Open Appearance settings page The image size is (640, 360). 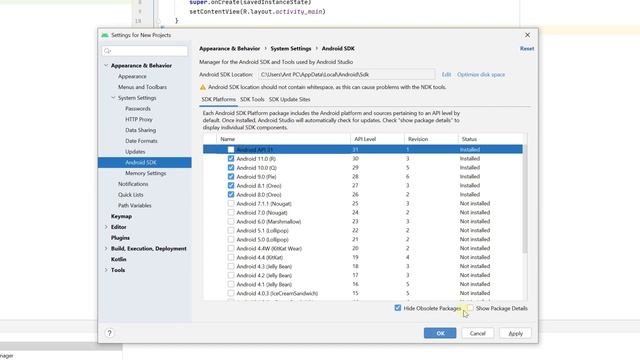[x=132, y=76]
